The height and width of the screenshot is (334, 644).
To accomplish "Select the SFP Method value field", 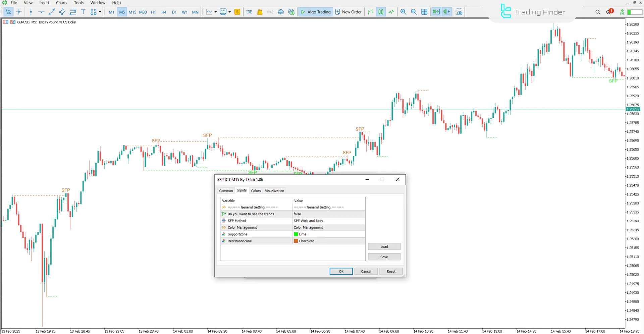I will 328,221.
